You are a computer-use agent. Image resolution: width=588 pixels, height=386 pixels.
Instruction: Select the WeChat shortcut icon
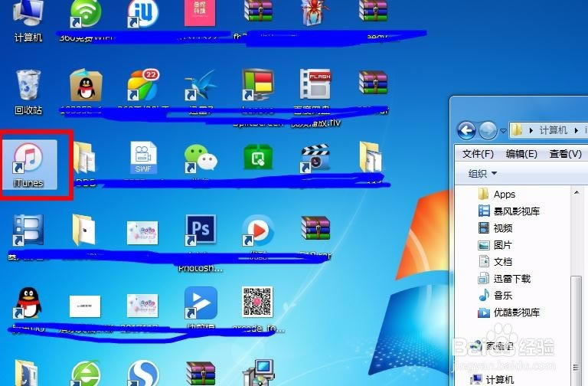(x=201, y=159)
